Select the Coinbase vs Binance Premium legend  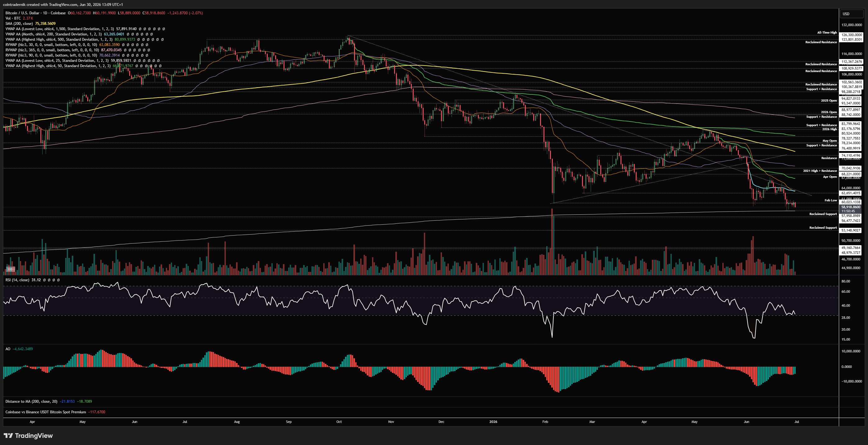pos(46,412)
